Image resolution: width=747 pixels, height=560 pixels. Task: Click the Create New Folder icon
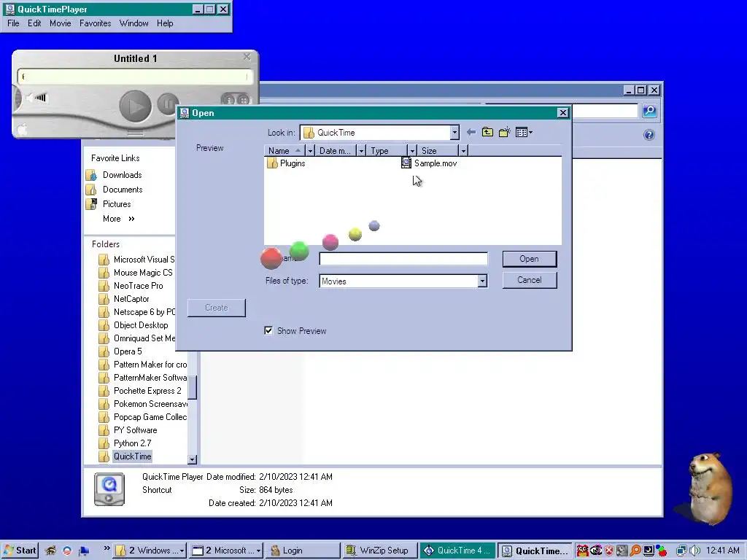[505, 132]
